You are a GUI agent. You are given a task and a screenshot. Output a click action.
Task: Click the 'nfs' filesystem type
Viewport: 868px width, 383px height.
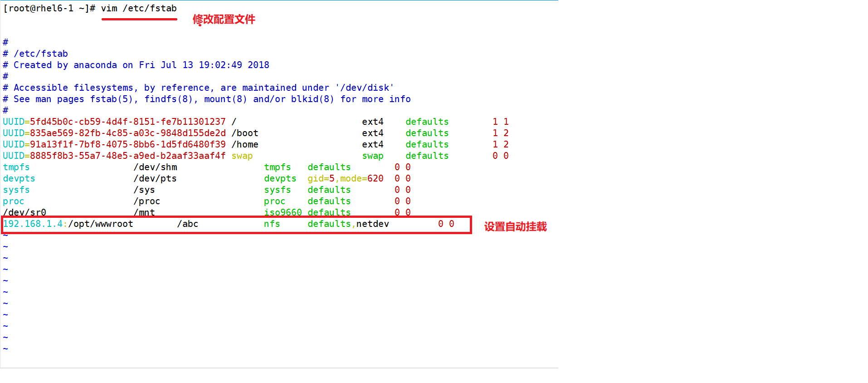coord(272,224)
